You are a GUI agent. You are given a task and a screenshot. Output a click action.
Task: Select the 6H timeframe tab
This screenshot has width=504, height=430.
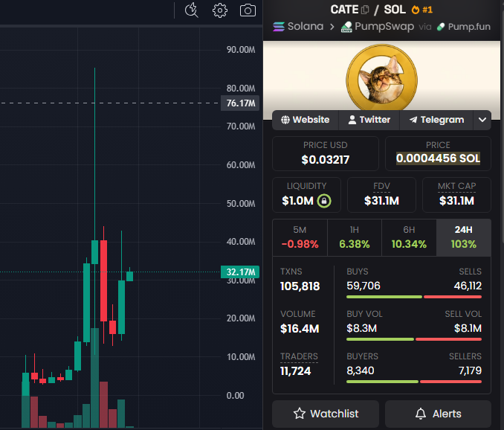409,237
